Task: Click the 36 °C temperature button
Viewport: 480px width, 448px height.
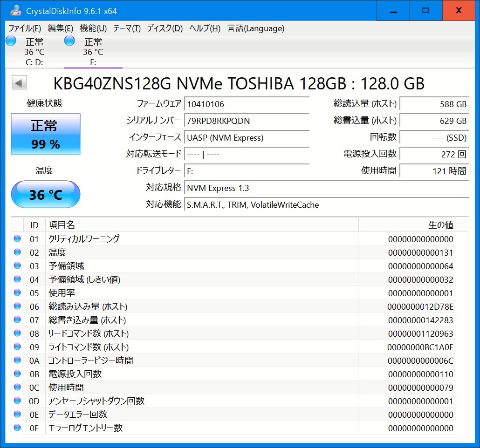Action: pyautogui.click(x=46, y=194)
